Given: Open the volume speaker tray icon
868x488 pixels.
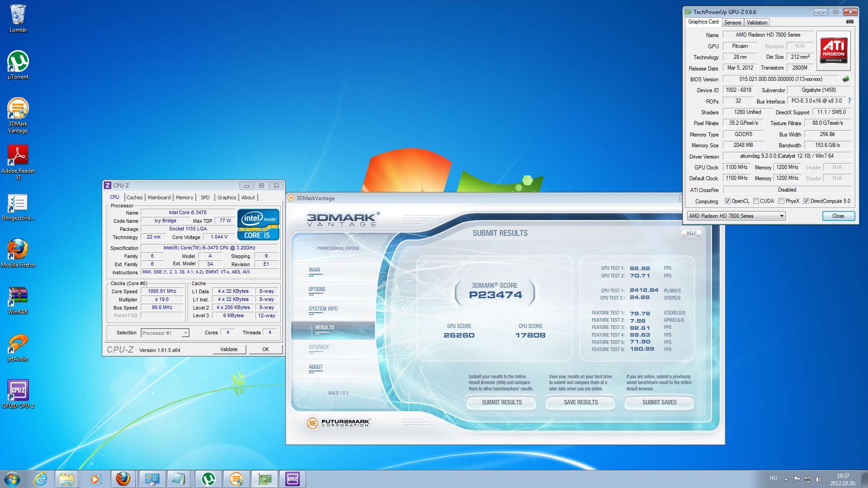Looking at the screenshot, I should [818, 479].
